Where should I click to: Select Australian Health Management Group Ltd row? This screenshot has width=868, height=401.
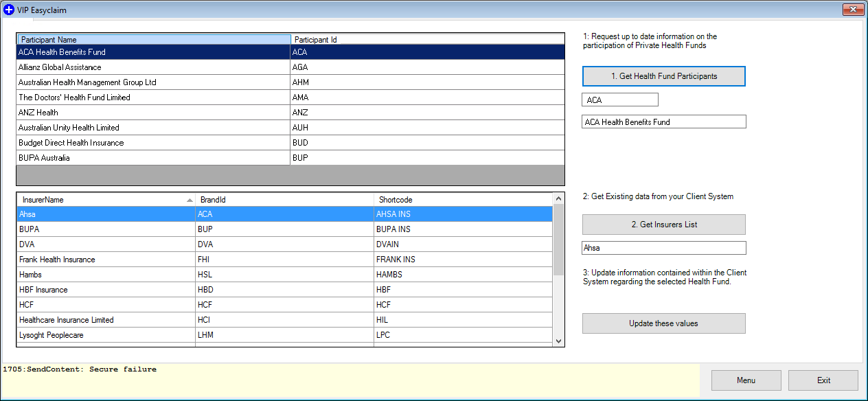pos(290,82)
